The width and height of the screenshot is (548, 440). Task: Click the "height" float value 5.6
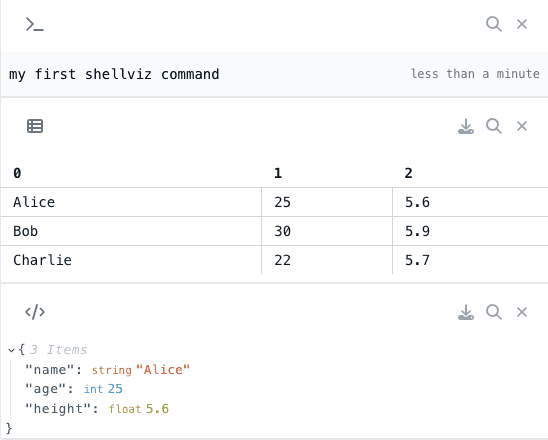(x=157, y=409)
